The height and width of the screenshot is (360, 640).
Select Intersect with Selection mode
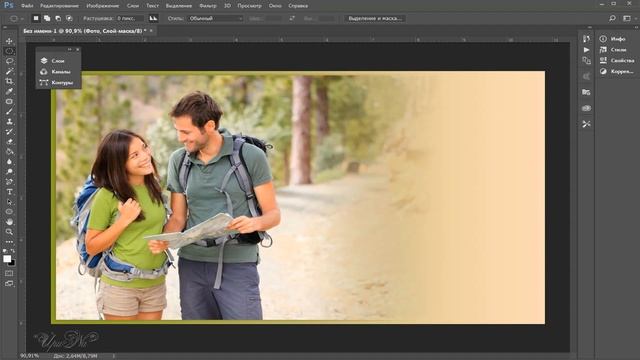click(x=69, y=18)
